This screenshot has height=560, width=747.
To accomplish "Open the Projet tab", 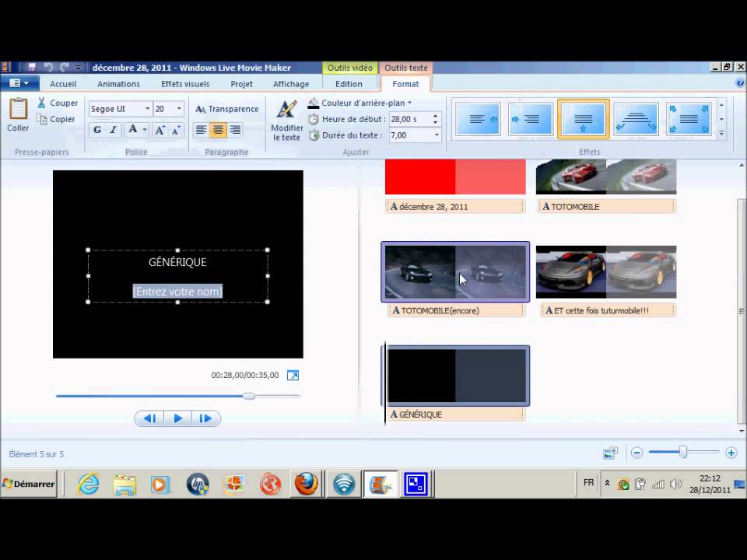I will [x=241, y=84].
